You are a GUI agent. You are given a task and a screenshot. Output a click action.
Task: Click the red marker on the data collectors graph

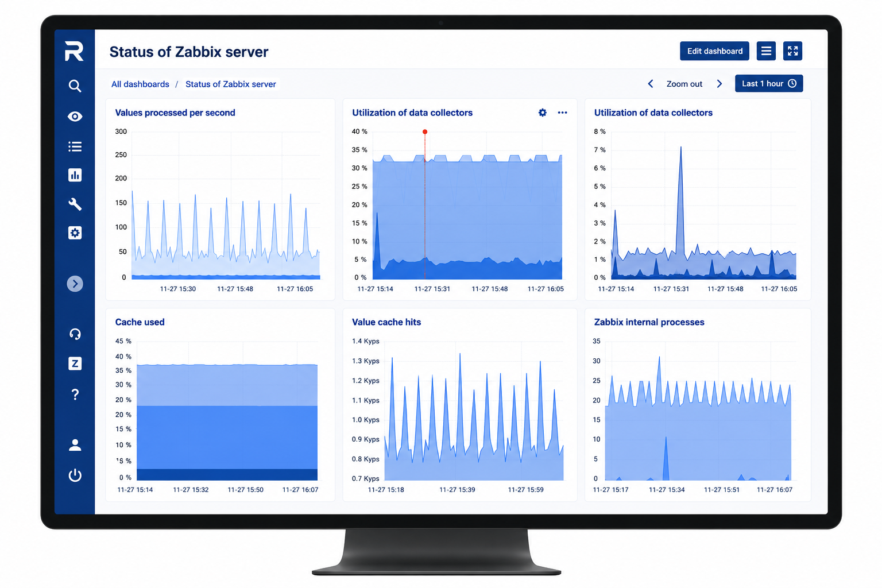[425, 132]
